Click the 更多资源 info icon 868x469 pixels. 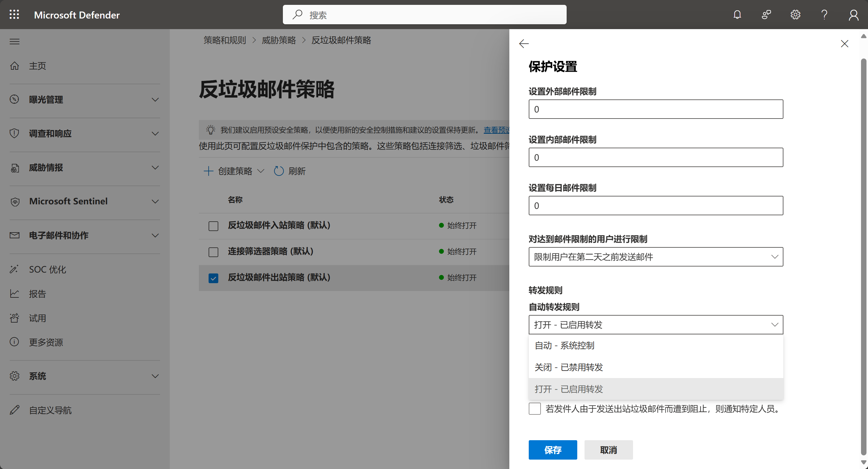point(15,342)
